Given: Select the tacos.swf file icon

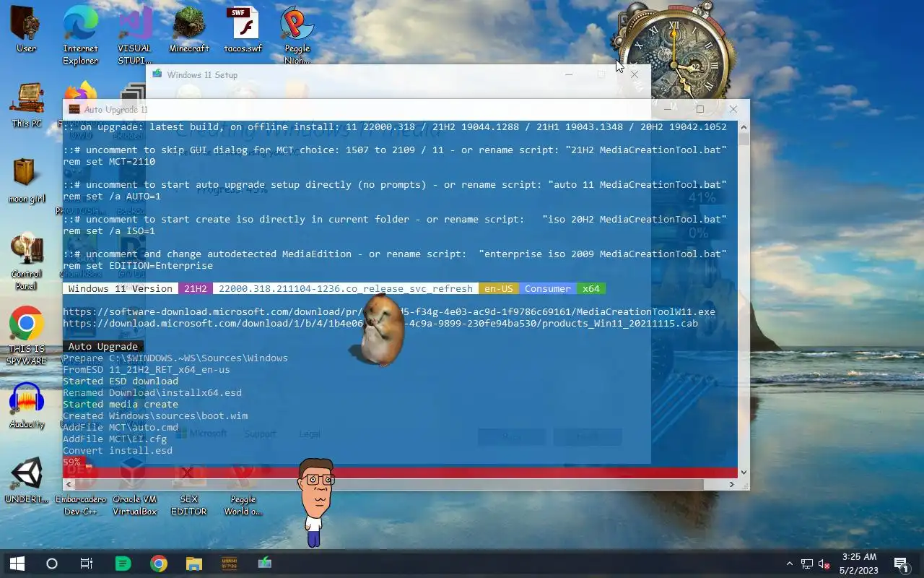Looking at the screenshot, I should (243, 29).
